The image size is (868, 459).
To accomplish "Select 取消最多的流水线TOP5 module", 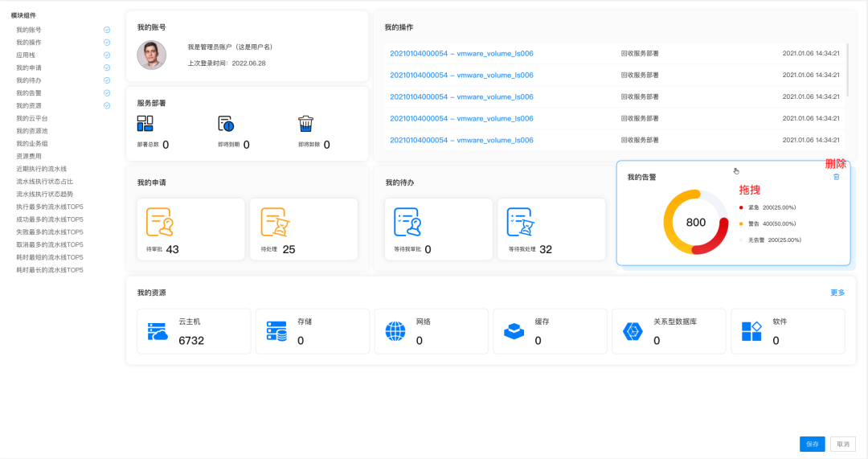I will [50, 244].
